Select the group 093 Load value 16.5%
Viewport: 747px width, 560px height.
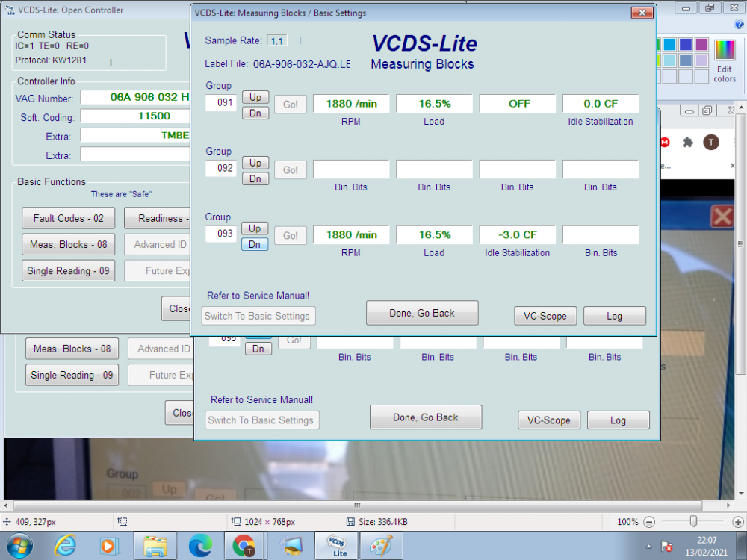(x=435, y=235)
